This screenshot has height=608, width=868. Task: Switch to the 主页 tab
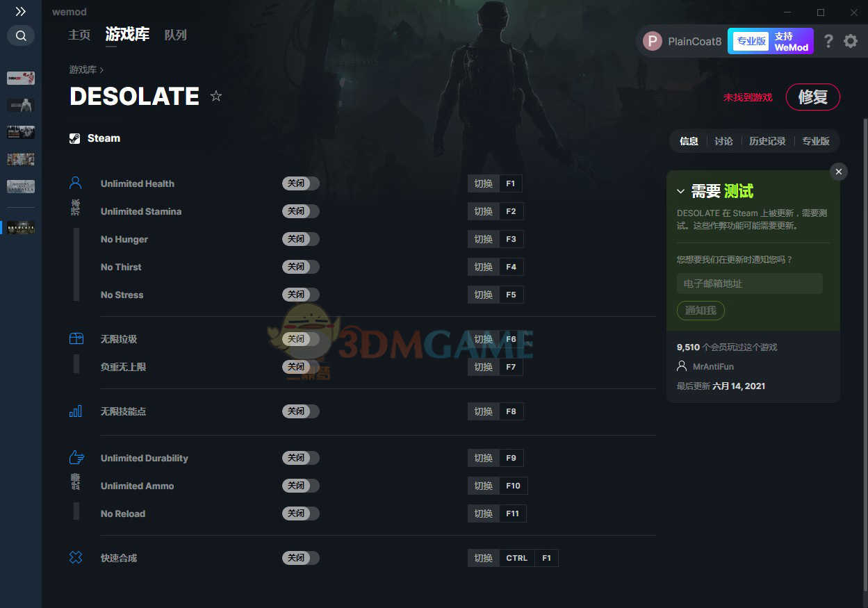click(x=79, y=35)
